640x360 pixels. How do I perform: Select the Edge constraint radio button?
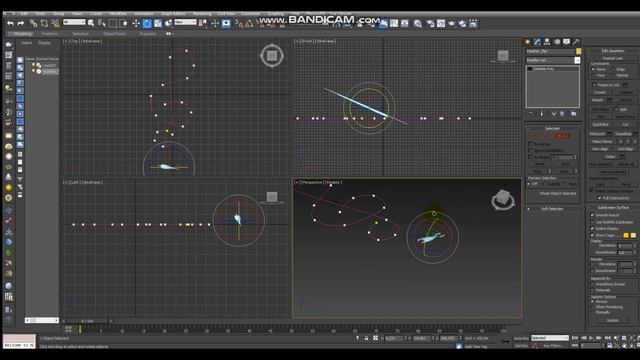(614, 69)
